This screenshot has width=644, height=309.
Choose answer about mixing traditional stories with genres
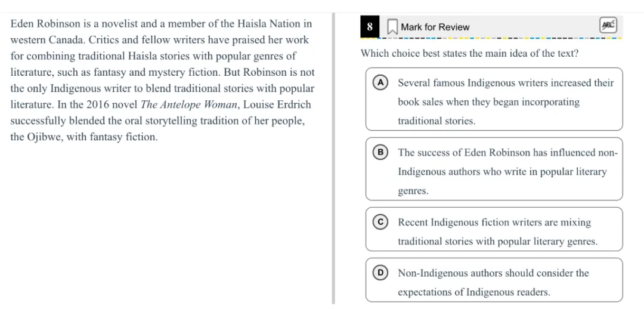(x=498, y=232)
